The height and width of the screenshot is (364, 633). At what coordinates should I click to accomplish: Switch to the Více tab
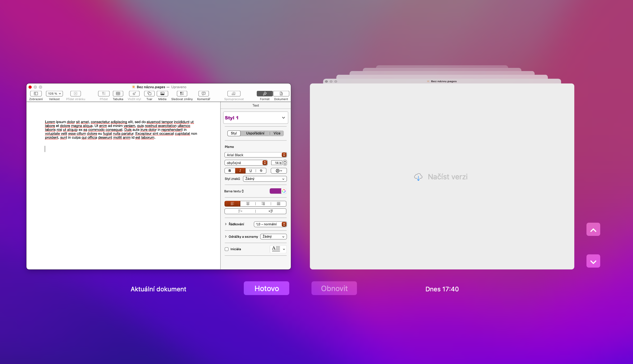tap(277, 133)
